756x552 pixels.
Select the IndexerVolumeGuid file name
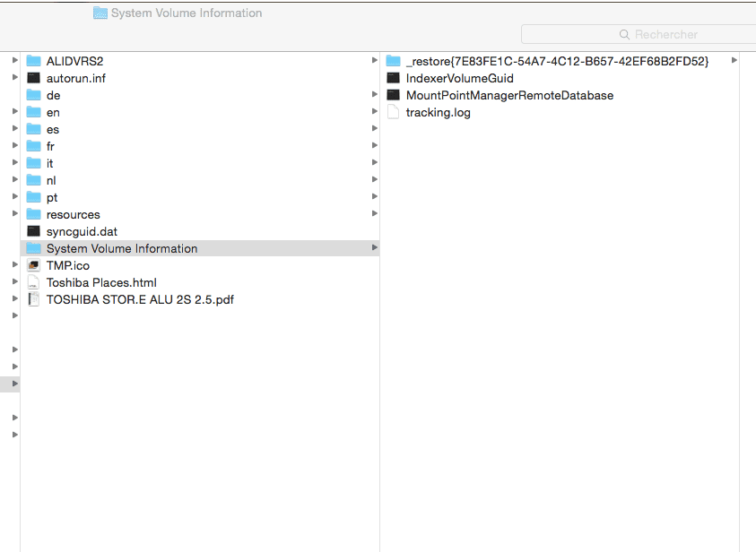(x=459, y=78)
